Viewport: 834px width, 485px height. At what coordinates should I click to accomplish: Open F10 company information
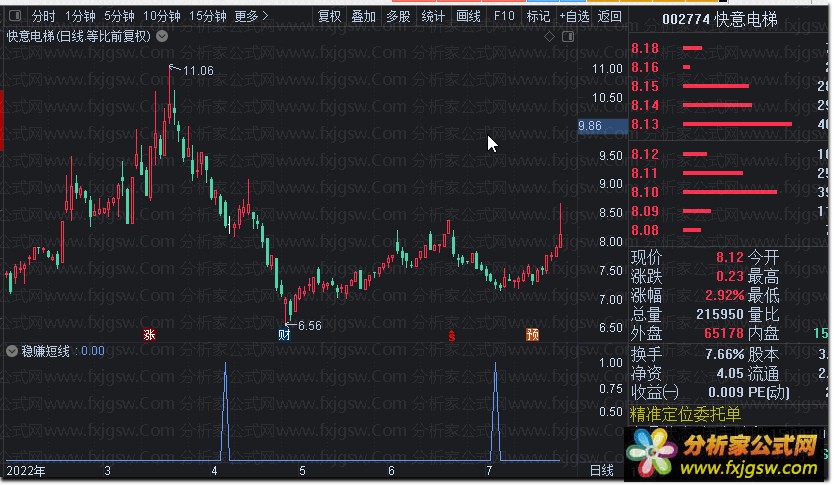click(504, 16)
